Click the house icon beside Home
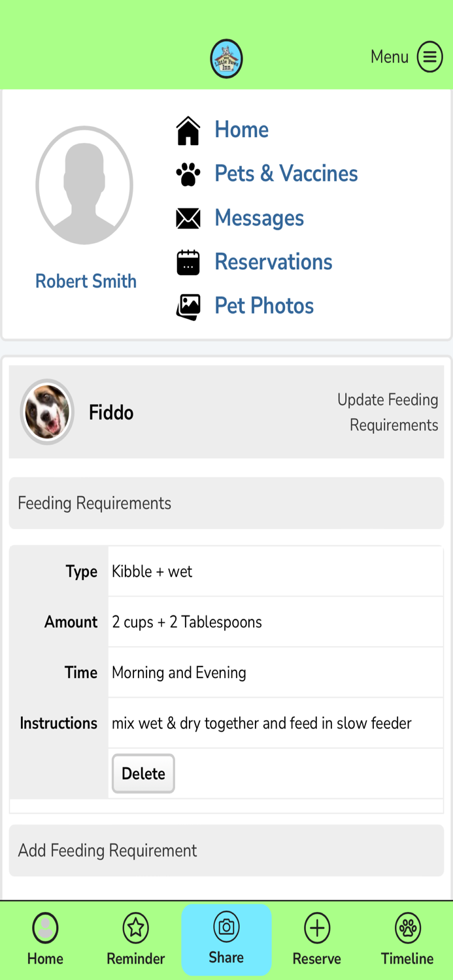This screenshot has height=980, width=453. [x=188, y=130]
